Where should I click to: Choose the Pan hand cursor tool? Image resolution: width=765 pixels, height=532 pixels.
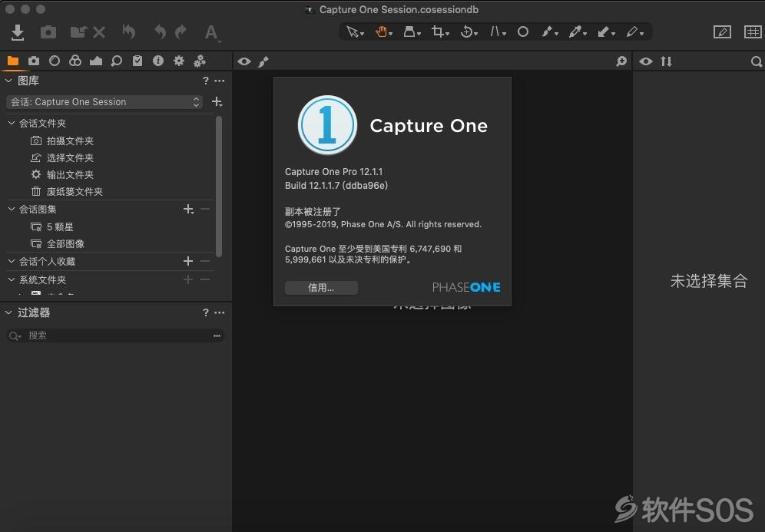coord(383,32)
